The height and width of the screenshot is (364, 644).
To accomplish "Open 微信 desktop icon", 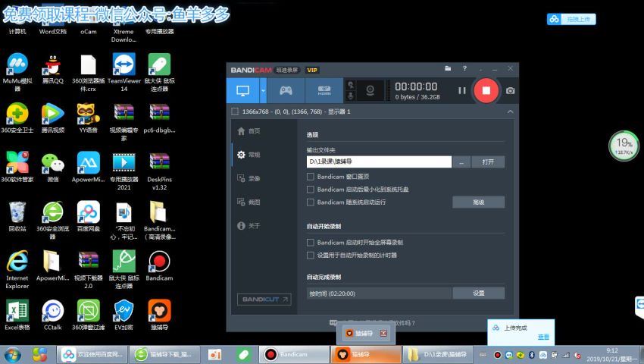I will [x=53, y=167].
